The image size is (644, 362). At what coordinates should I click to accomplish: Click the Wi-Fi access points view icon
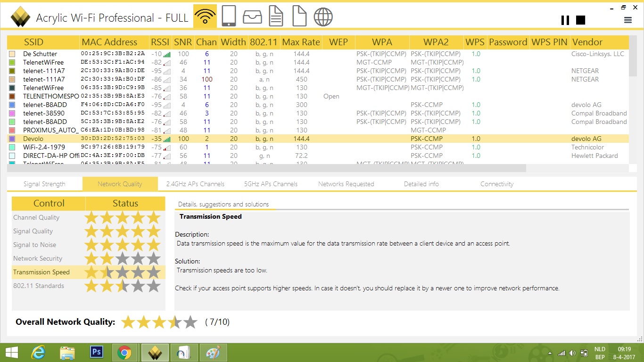(x=205, y=16)
